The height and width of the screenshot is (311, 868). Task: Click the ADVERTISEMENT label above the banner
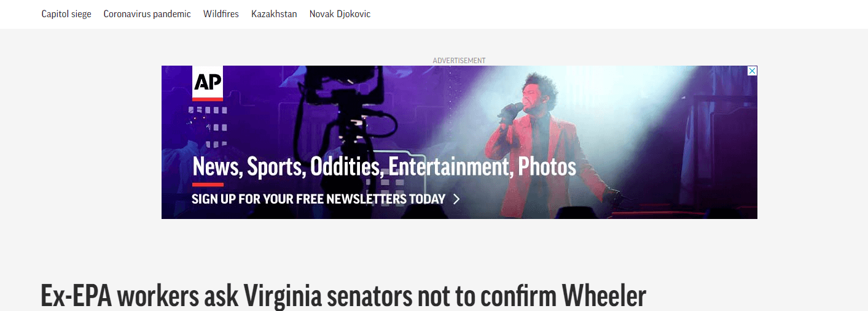click(459, 61)
